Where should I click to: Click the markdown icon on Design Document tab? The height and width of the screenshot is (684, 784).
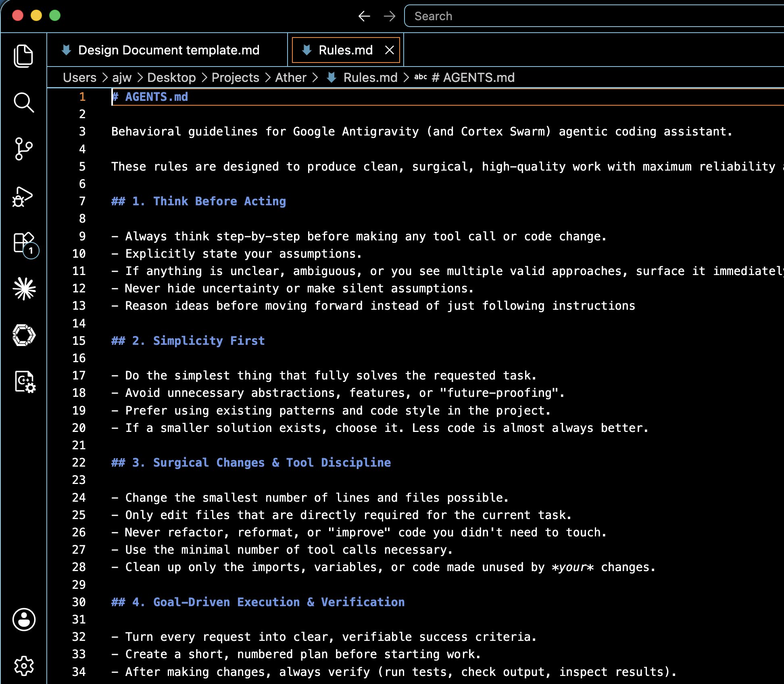[x=67, y=50]
